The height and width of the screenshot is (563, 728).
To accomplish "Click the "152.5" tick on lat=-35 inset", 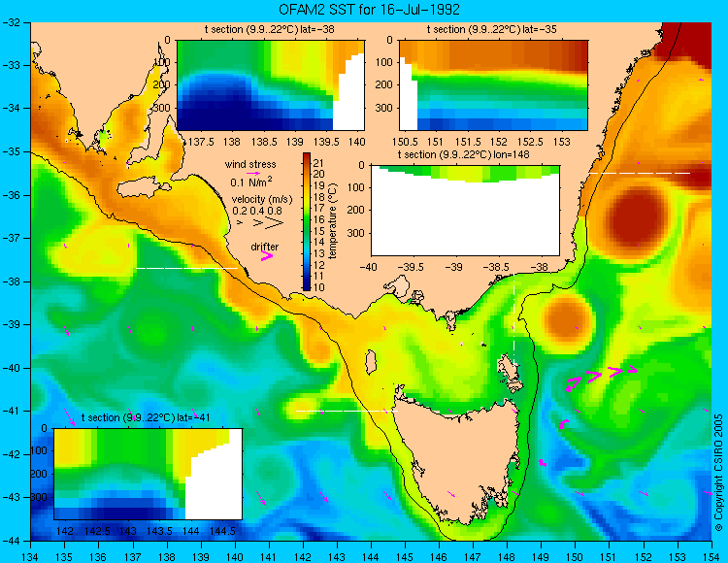I will click(x=530, y=142).
